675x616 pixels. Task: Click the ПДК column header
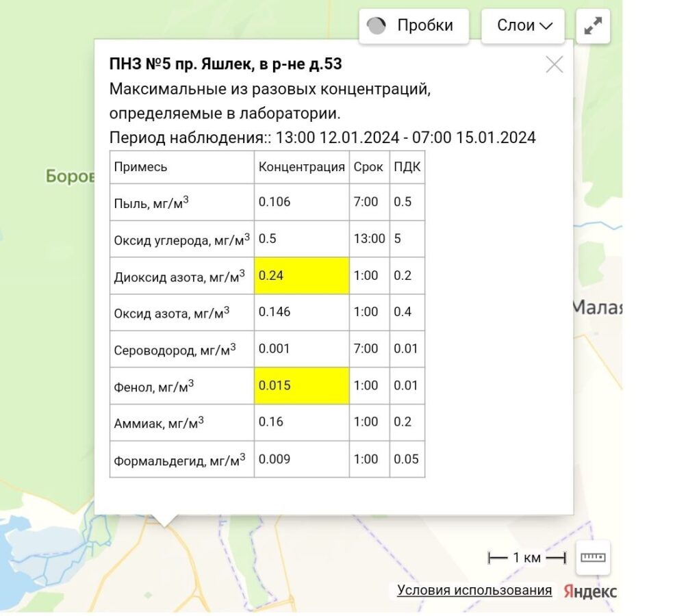407,167
